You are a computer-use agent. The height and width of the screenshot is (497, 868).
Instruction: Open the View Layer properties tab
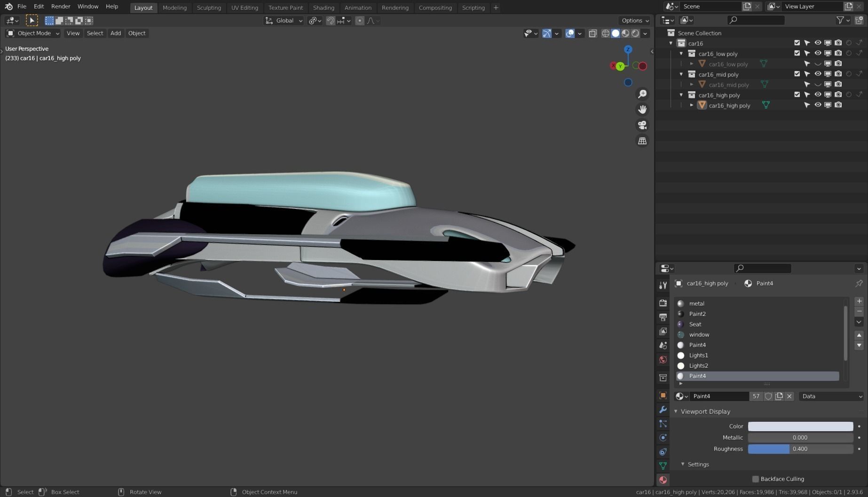click(663, 331)
